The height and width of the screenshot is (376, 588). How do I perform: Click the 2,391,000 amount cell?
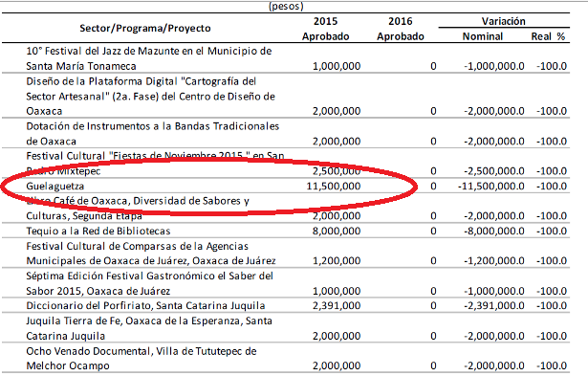[337, 306]
